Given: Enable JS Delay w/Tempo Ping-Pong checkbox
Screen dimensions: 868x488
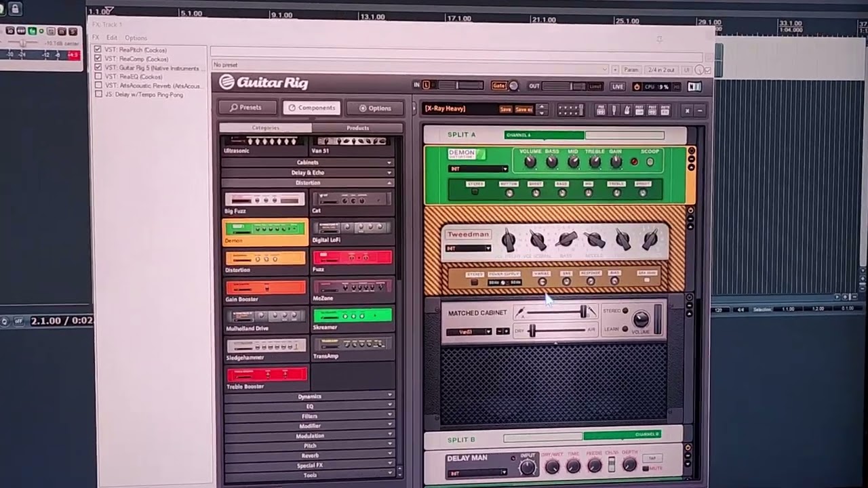Looking at the screenshot, I should 98,94.
